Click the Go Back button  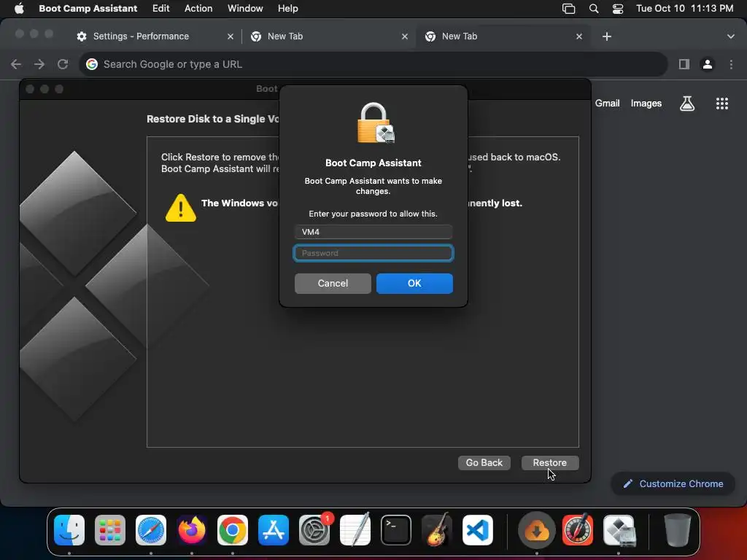click(x=484, y=463)
